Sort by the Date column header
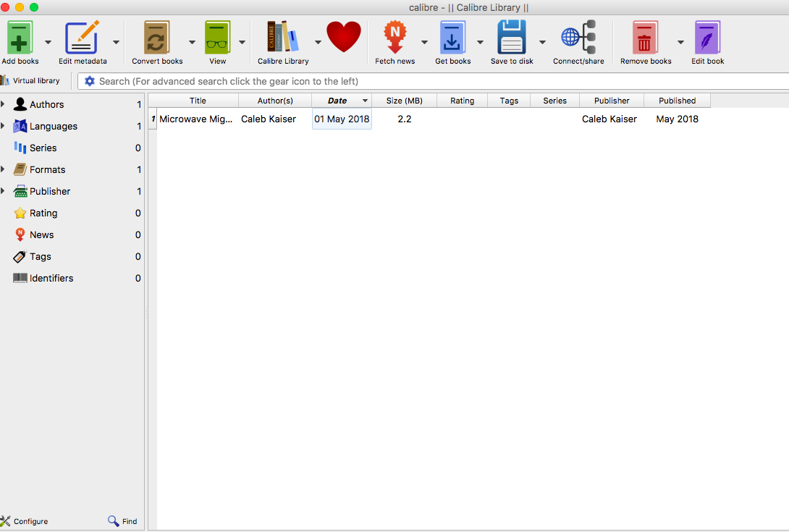Screen dimensions: 789x532 [342, 101]
